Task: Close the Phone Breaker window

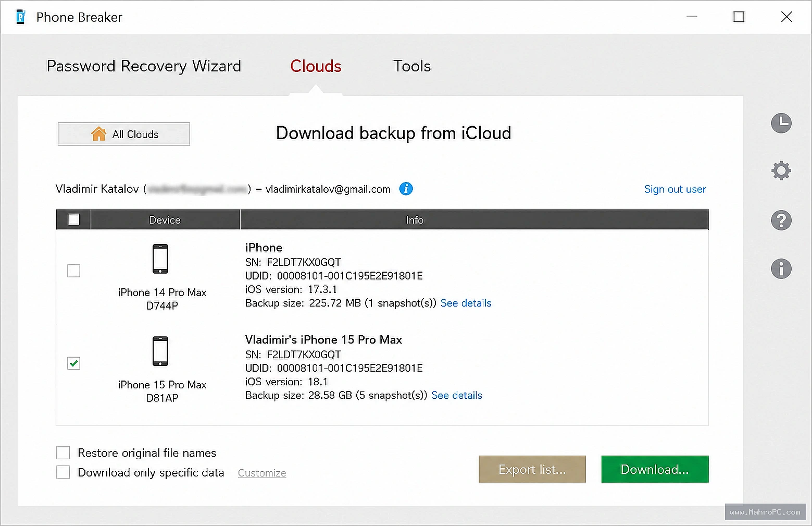Action: click(786, 17)
